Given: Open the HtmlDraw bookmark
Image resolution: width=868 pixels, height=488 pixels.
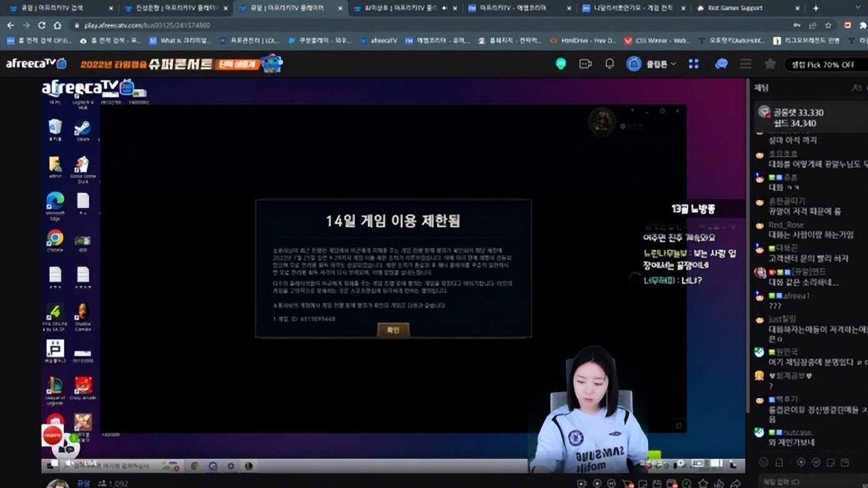Looking at the screenshot, I should point(584,41).
